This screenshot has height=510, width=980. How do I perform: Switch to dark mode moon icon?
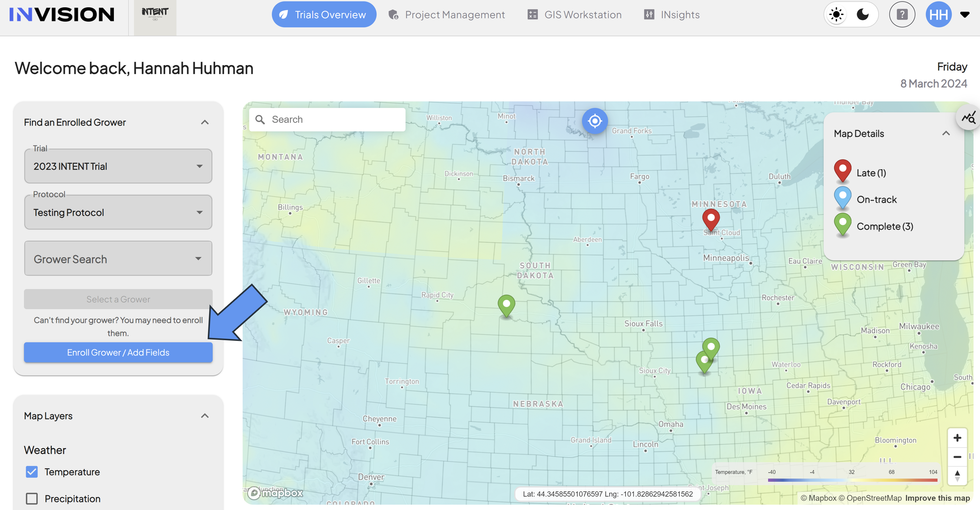[x=862, y=15]
